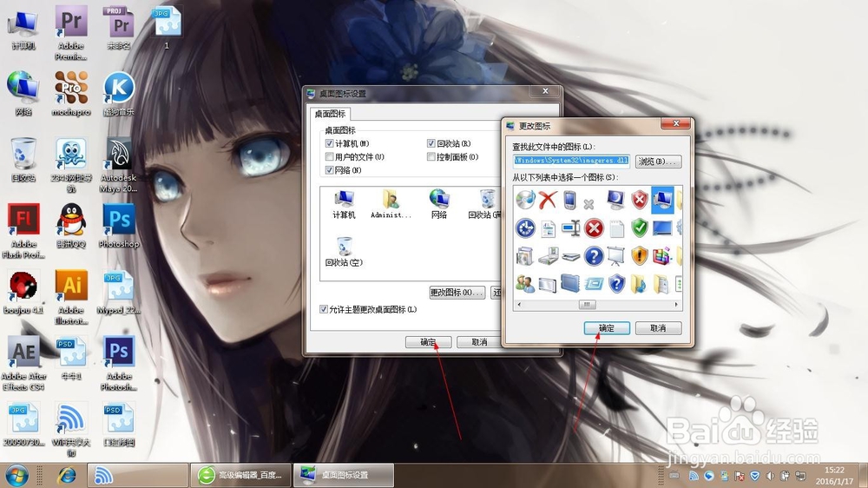Pick the red X cross icon
This screenshot has width=868, height=488.
tap(548, 200)
